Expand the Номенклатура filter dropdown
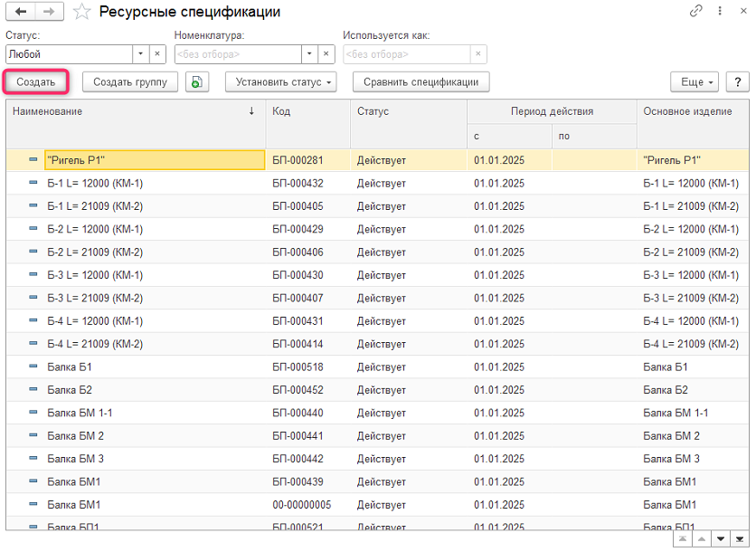Image resolution: width=756 pixels, height=552 pixels. [x=309, y=54]
